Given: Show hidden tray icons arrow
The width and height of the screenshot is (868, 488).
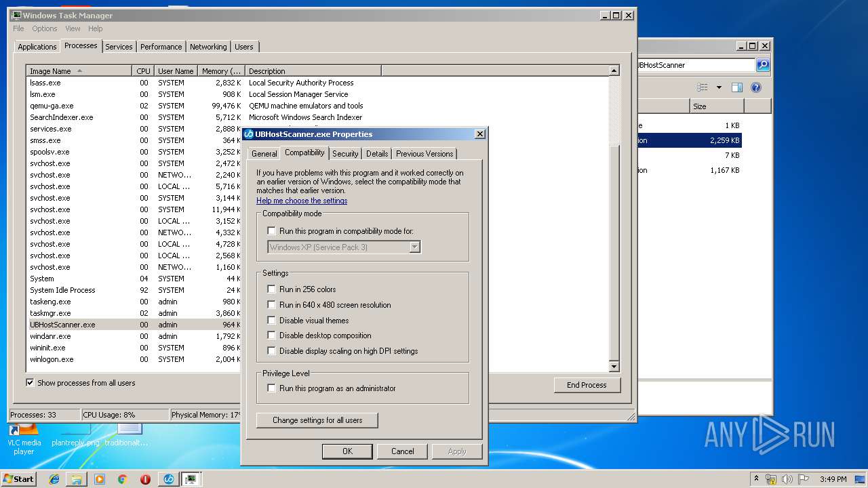Looking at the screenshot, I should click(x=756, y=479).
